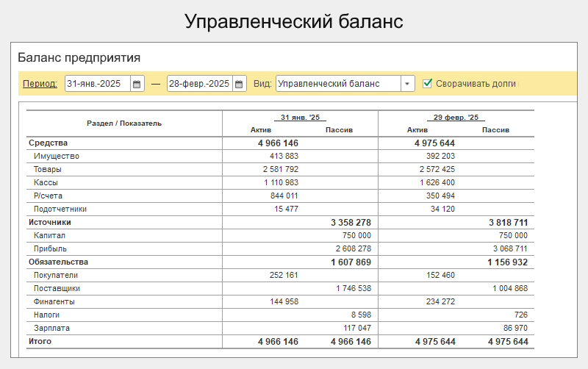The image size is (588, 369).
Task: Click the 29 февр. '25 column header
Action: 456,118
